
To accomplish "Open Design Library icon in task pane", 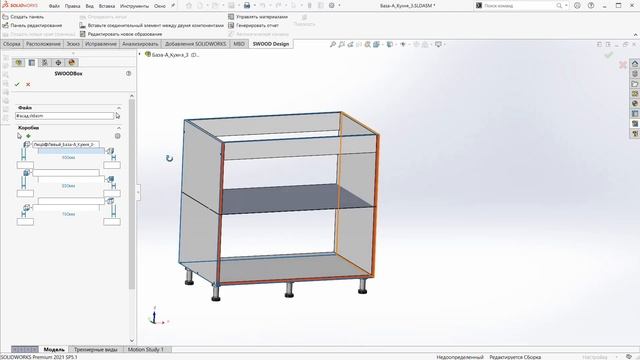I will coord(635,74).
